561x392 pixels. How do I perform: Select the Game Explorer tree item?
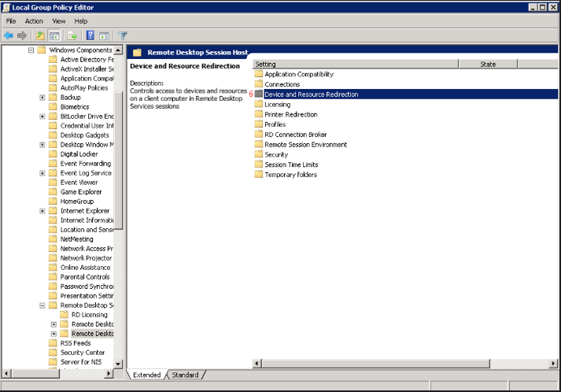coord(81,192)
